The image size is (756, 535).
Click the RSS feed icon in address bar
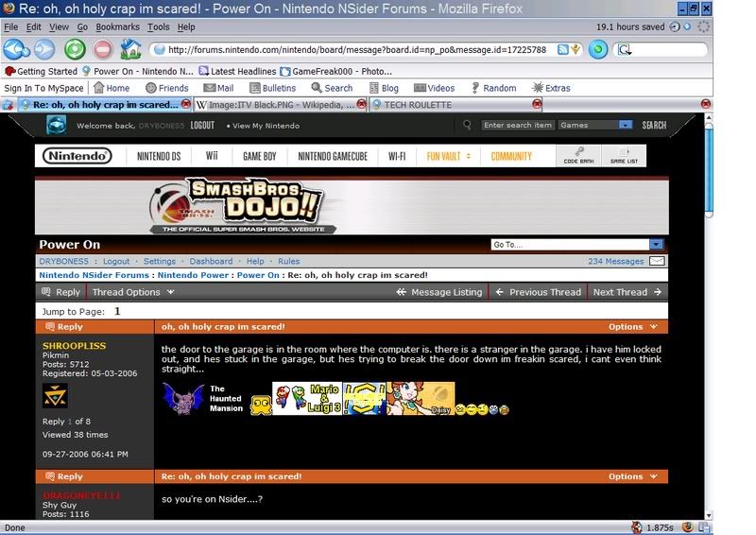562,49
